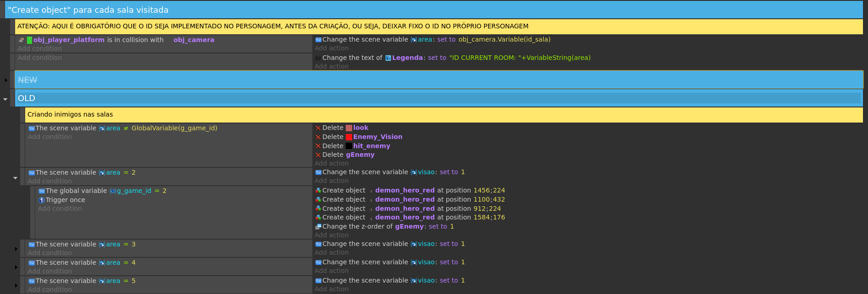The width and height of the screenshot is (868, 294).
Task: Select the gEnemy group in z-order action
Action: coord(409,227)
